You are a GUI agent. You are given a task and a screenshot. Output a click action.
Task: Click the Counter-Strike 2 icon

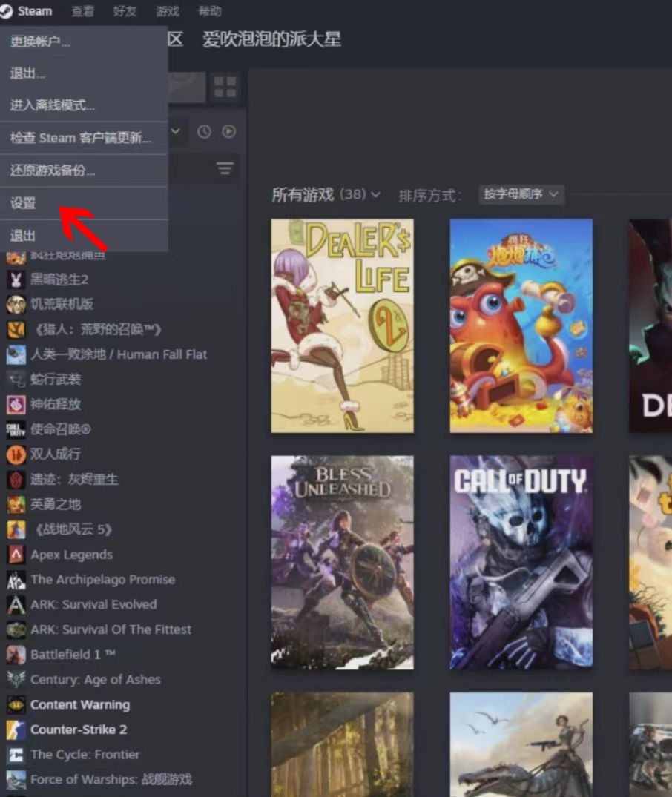16,730
